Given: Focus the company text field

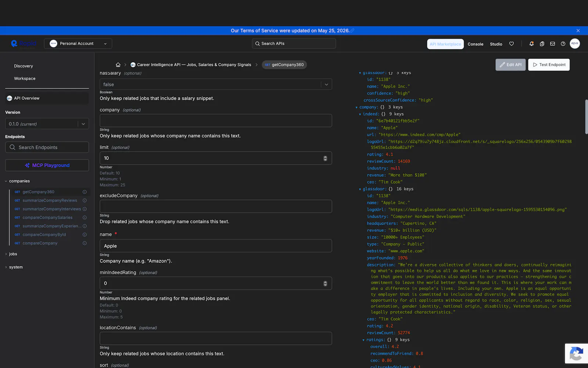Looking at the screenshot, I should (216, 121).
